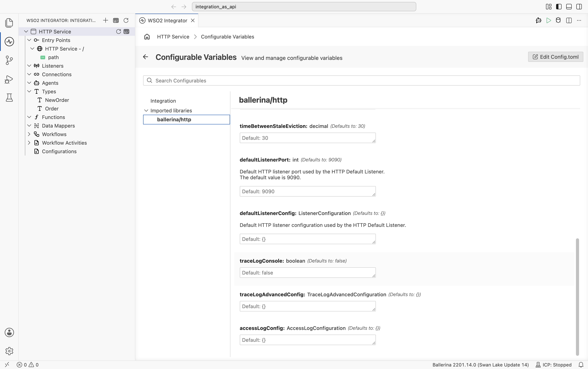
Task: Click the overview icon in sidebar header
Action: (116, 20)
